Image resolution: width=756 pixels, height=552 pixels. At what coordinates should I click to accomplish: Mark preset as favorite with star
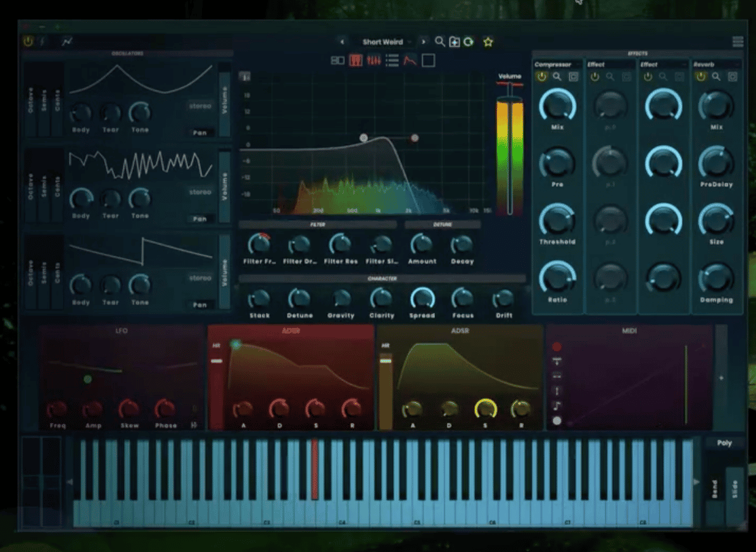pyautogui.click(x=488, y=42)
